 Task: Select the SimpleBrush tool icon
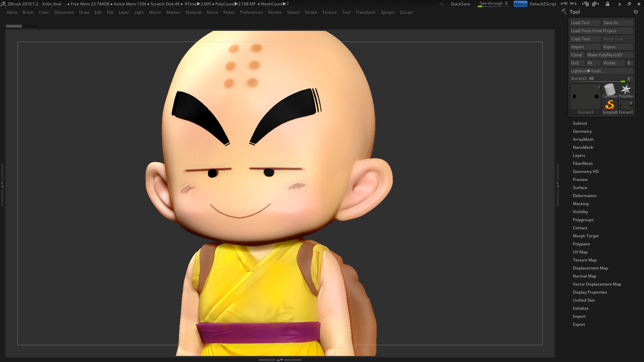610,107
